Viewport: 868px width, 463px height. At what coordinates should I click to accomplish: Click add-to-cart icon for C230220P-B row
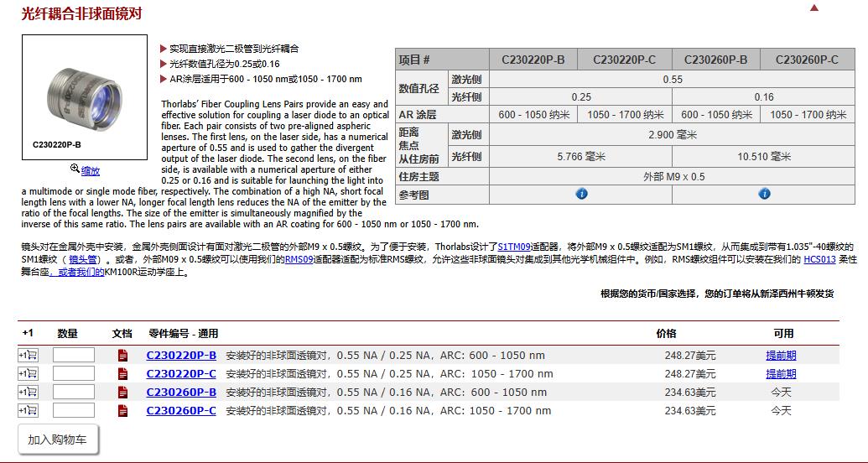pos(28,355)
